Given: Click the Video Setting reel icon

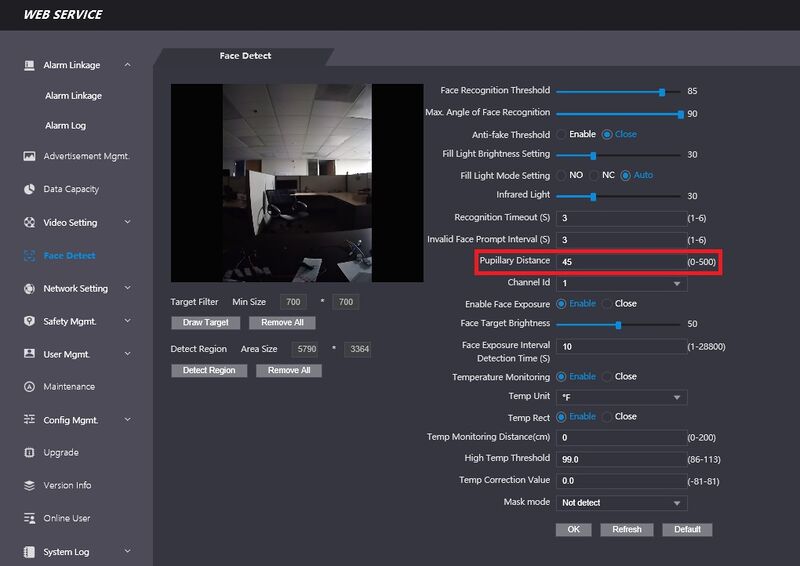Looking at the screenshot, I should click(x=30, y=223).
